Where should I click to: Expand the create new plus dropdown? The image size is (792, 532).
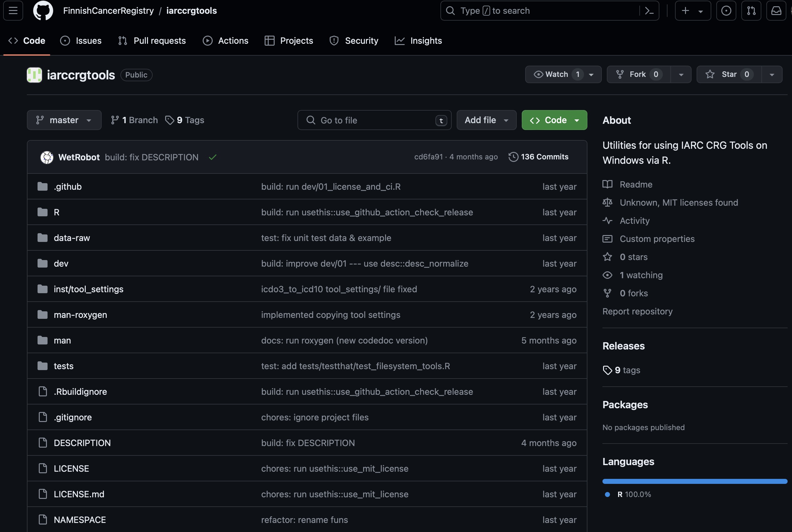coord(693,11)
